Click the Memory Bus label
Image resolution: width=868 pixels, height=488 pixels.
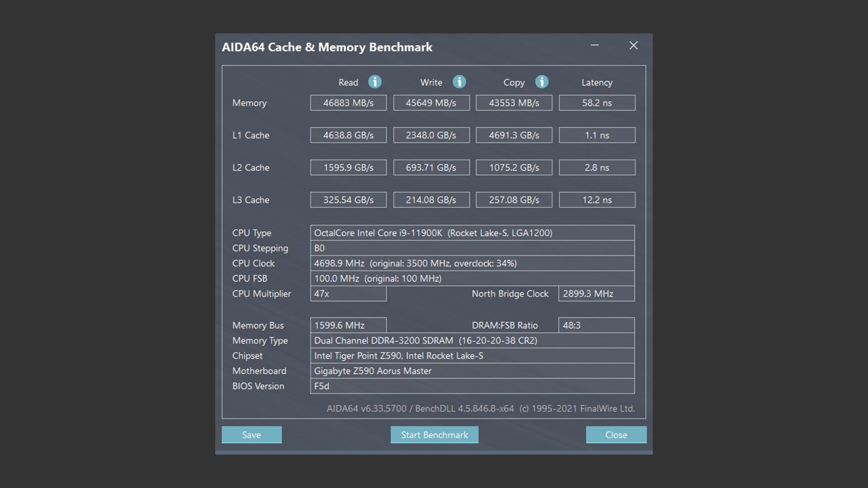[x=258, y=325]
